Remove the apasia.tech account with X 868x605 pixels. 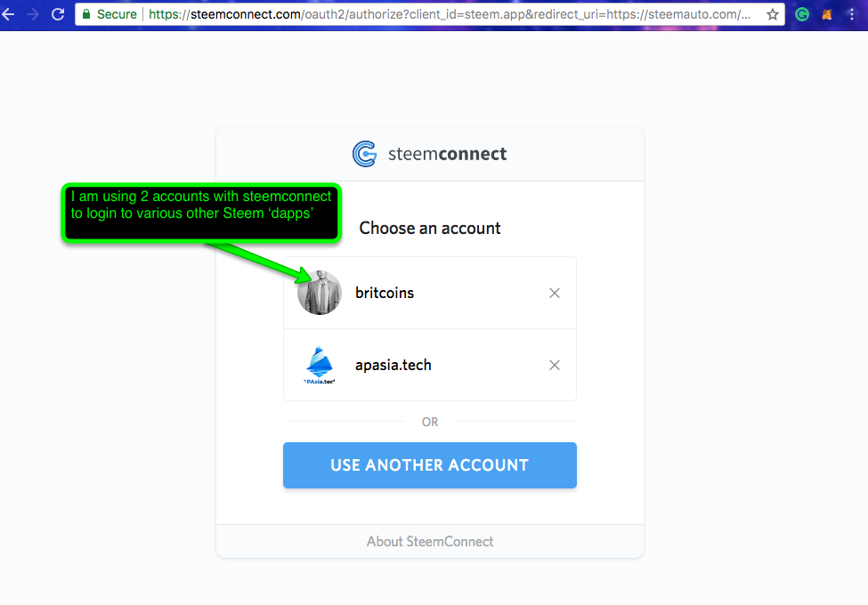554,365
